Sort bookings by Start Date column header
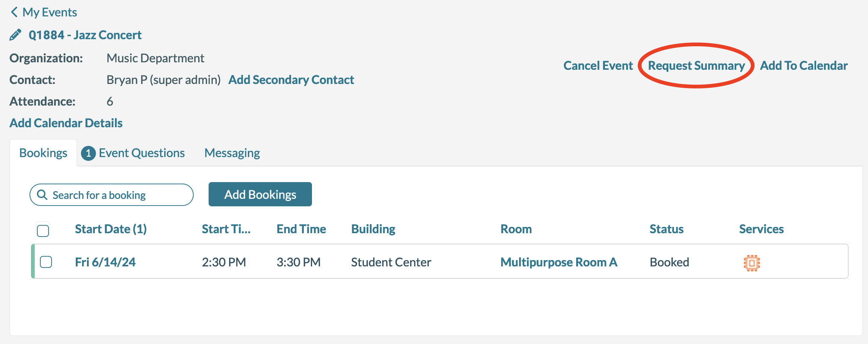This screenshot has width=868, height=344. coord(111,229)
